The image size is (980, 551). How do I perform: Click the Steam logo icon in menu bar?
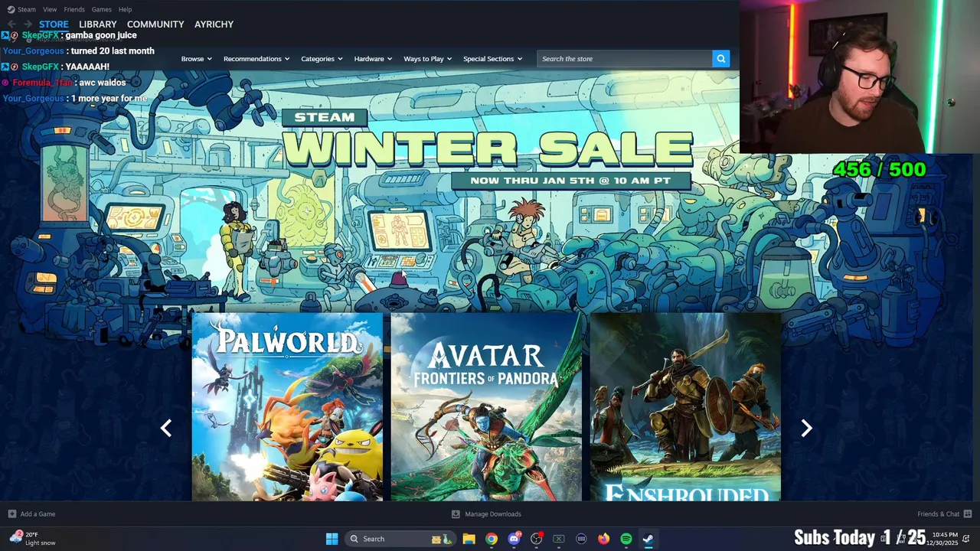tap(9, 9)
